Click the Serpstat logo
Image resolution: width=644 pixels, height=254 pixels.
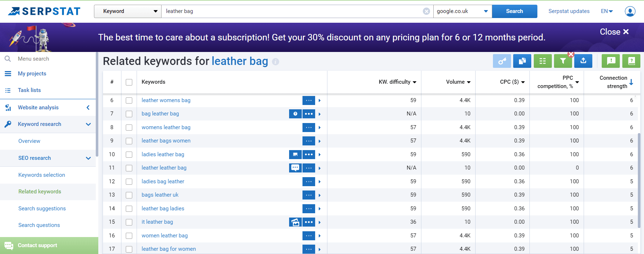pyautogui.click(x=44, y=11)
